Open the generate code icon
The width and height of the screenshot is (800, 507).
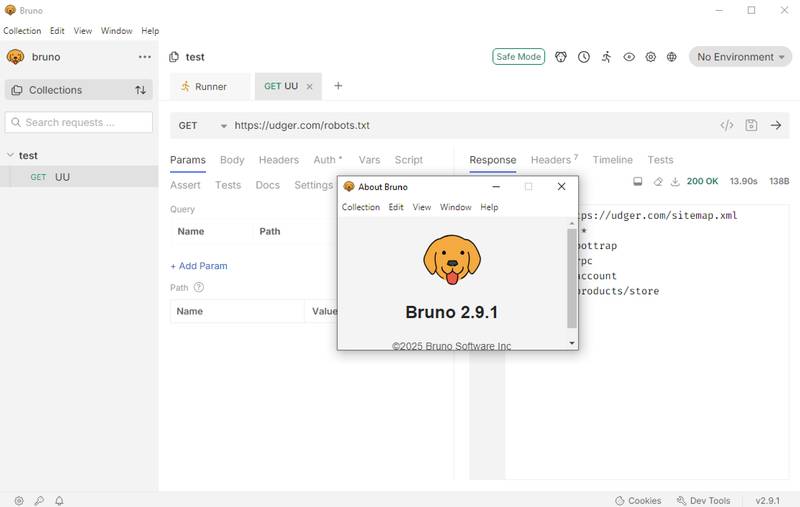727,126
